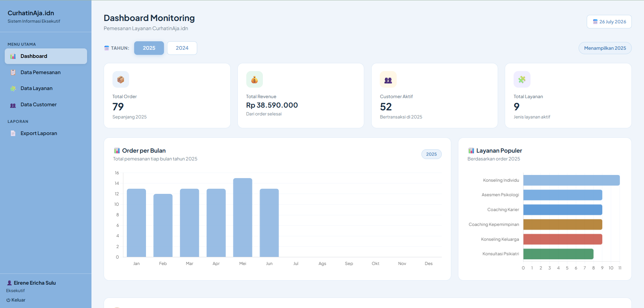Click the 'Jenis layanan aktif' caption
644x308 pixels.
[x=532, y=117]
